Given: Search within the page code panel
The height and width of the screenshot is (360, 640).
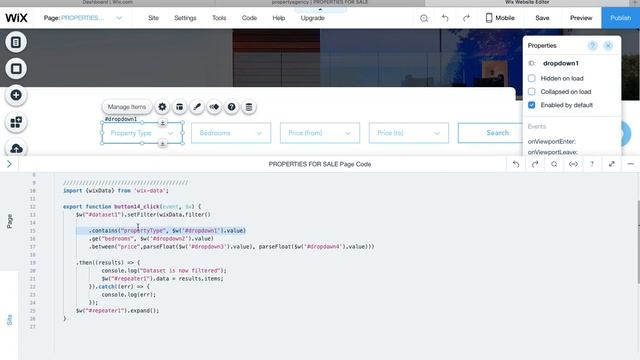Looking at the screenshot, I should coord(554,164).
